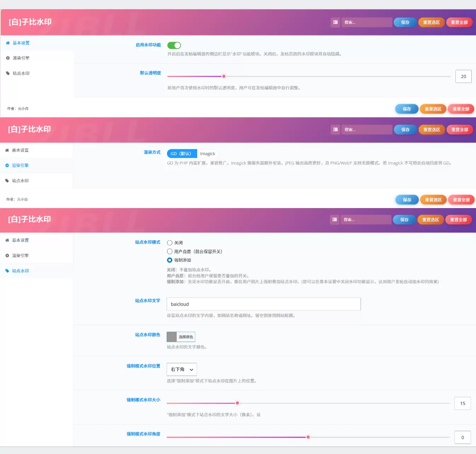Click footer 保存 below the 渲染方式 section

coord(407,200)
